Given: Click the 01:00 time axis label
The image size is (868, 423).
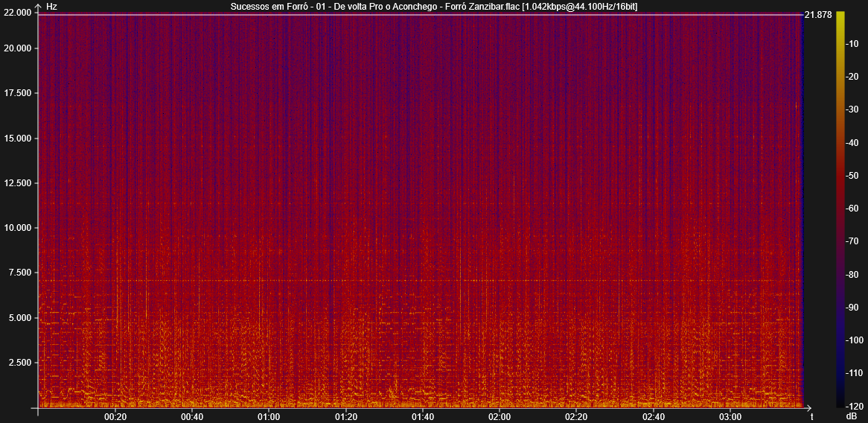Looking at the screenshot, I should tap(269, 416).
